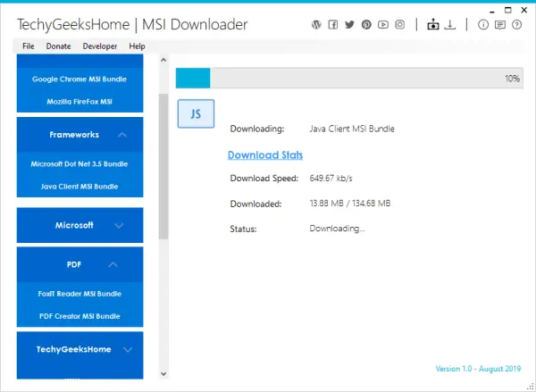Select Google Chrome MSI Bundle
The height and width of the screenshot is (392, 536).
tap(80, 79)
